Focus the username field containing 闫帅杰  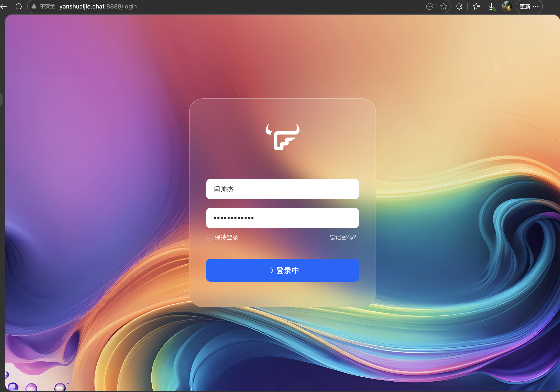tap(282, 189)
